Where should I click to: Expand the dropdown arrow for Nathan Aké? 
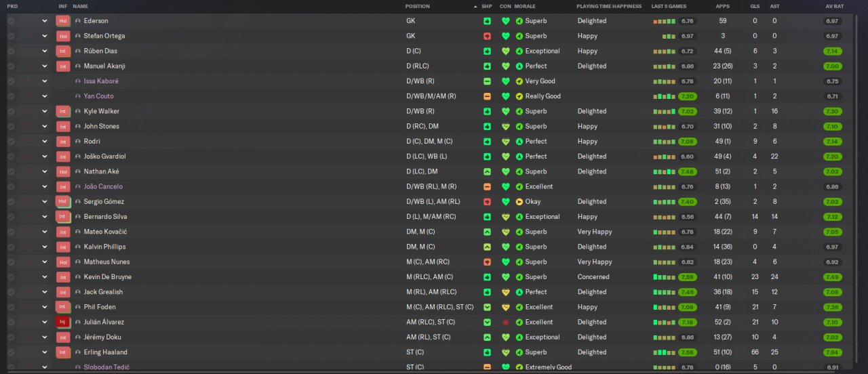(45, 171)
